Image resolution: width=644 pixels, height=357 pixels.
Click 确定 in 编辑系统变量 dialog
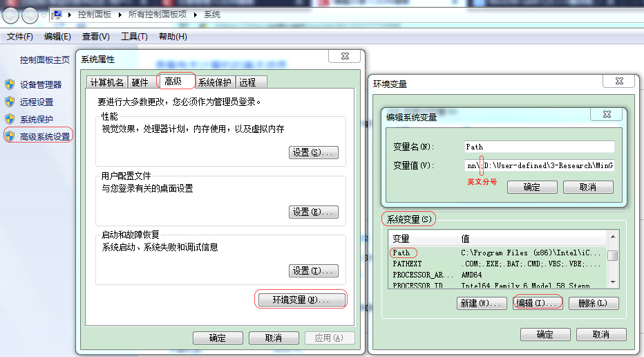click(x=532, y=187)
